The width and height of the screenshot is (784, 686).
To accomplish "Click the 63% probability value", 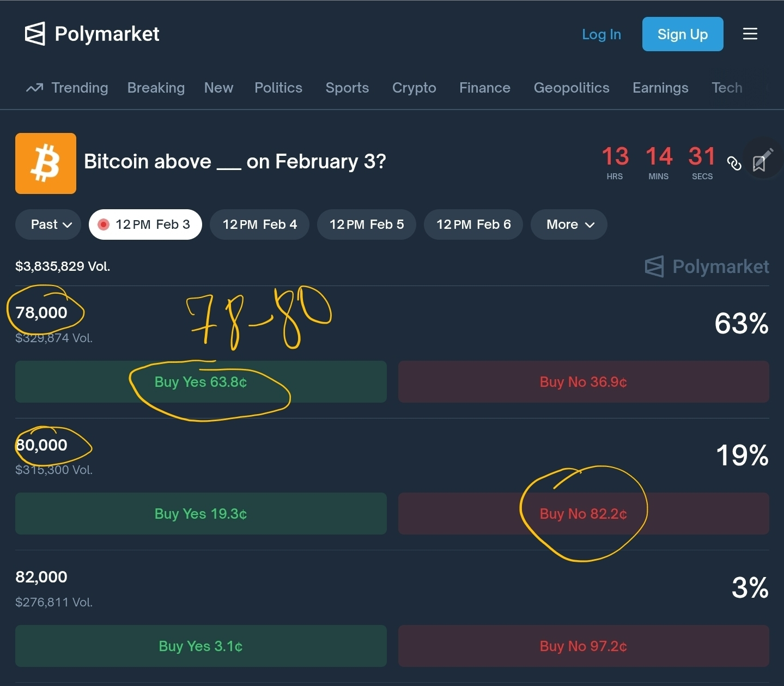I will pos(742,324).
